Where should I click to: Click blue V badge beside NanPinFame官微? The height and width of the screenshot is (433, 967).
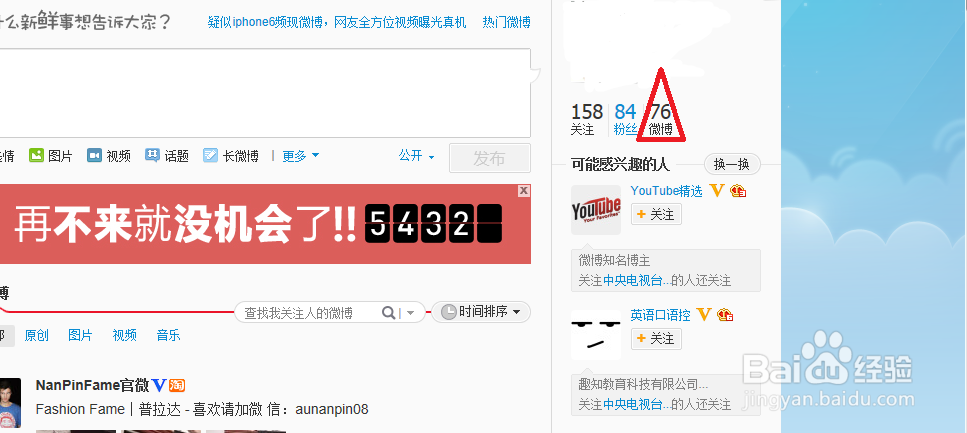point(159,386)
